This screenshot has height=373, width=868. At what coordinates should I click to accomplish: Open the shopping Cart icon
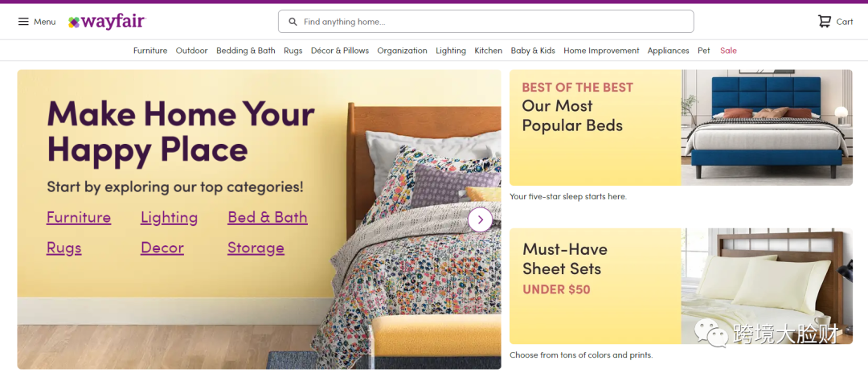[825, 22]
